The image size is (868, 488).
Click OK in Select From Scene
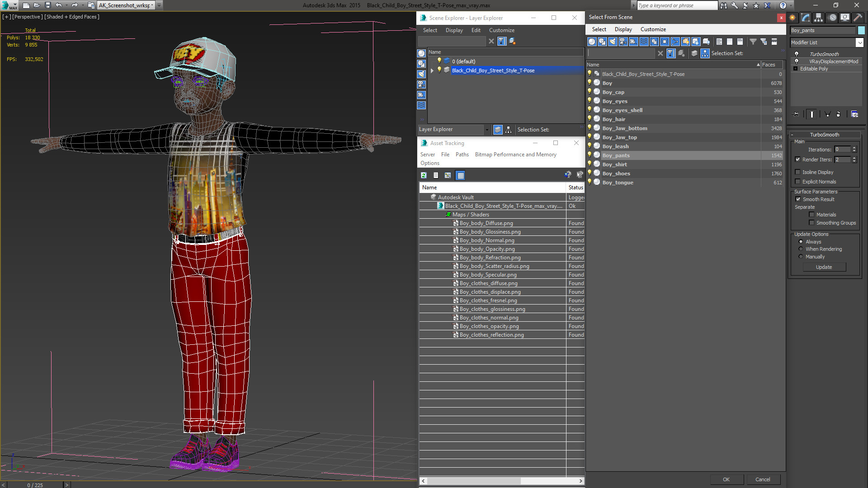tap(726, 479)
